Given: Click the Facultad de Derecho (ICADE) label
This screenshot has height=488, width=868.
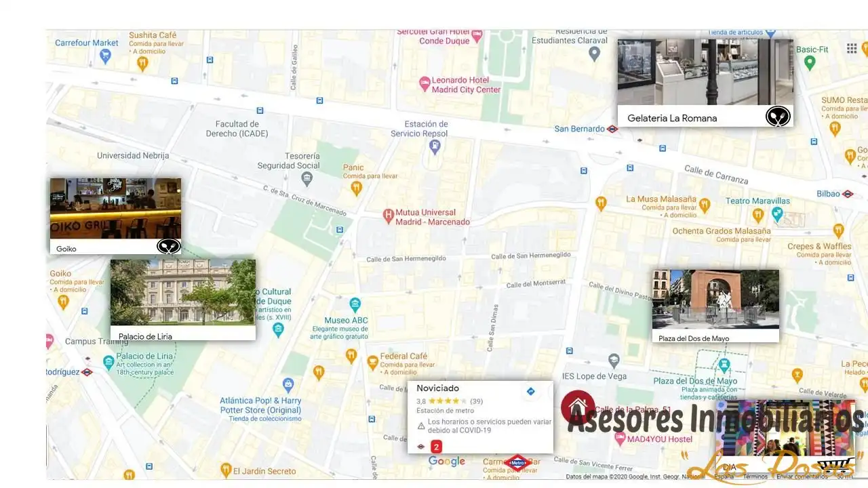Looking at the screenshot, I should pos(237,129).
